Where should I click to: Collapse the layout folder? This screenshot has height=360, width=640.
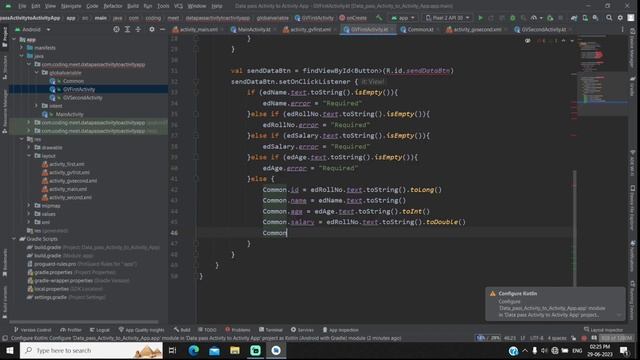(x=29, y=156)
